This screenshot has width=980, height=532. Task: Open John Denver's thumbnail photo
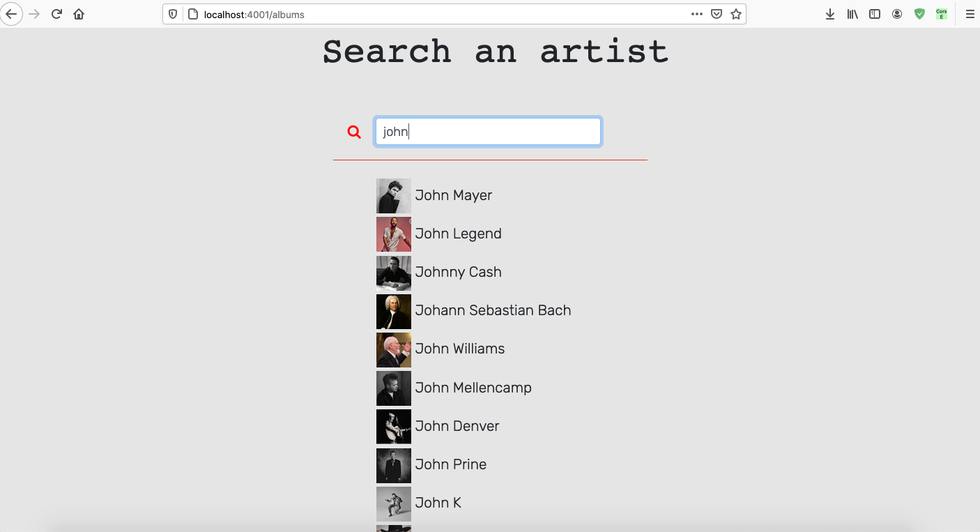point(394,427)
